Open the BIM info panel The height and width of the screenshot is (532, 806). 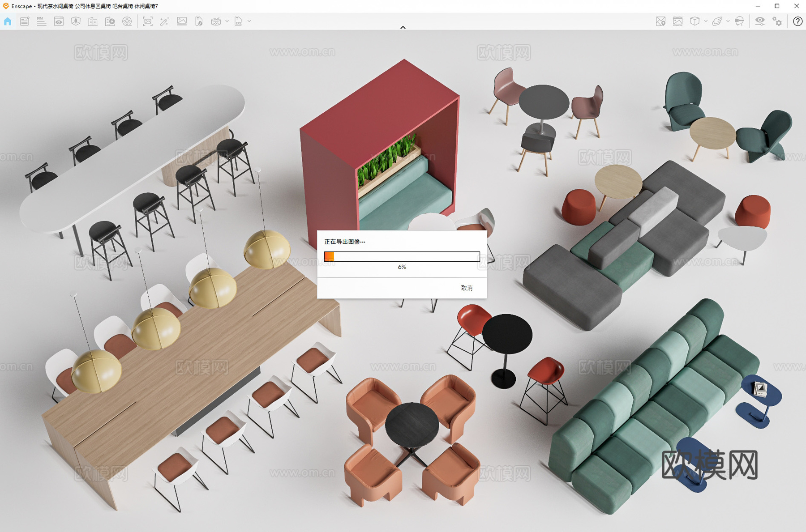[42, 21]
